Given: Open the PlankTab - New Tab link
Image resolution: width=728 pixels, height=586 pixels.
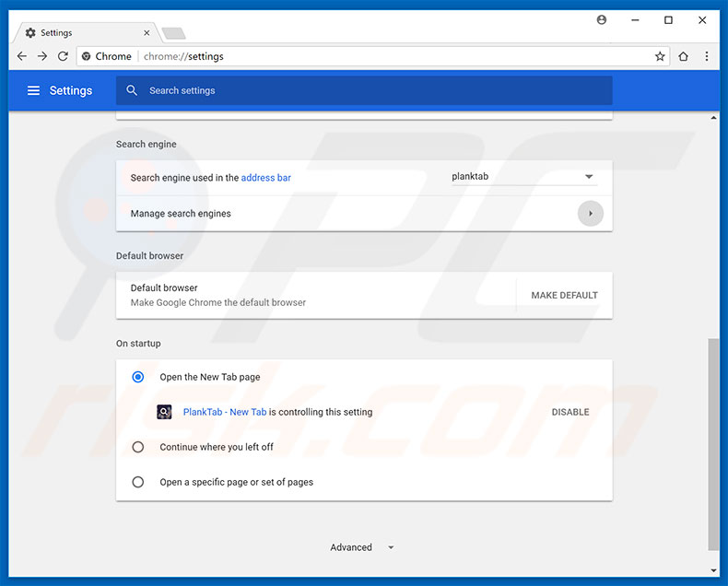Looking at the screenshot, I should pos(225,412).
